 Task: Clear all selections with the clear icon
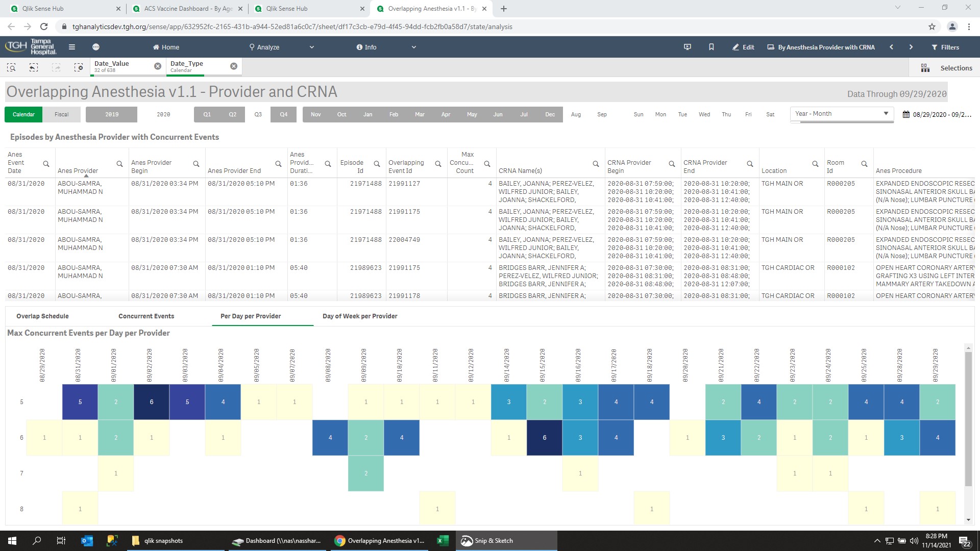coord(79,67)
